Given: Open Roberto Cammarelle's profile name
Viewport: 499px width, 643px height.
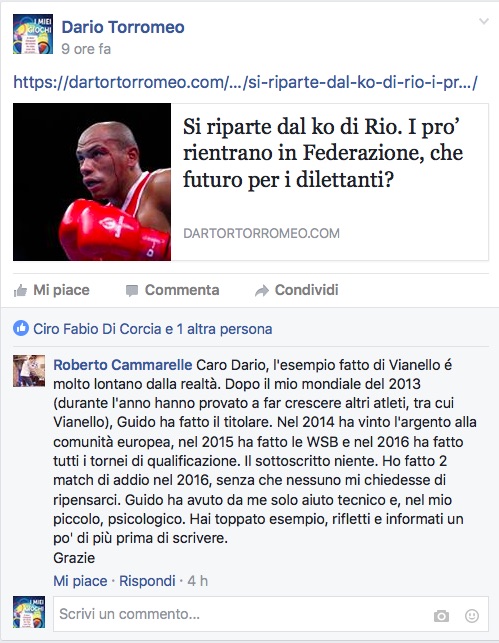Looking at the screenshot, I should 123,365.
